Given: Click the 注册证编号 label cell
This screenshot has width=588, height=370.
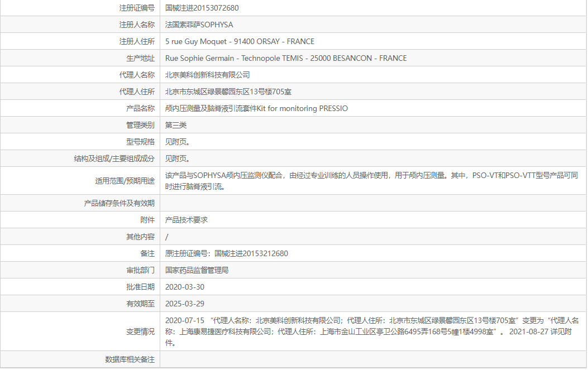Looking at the screenshot, I should pyautogui.click(x=137, y=8).
